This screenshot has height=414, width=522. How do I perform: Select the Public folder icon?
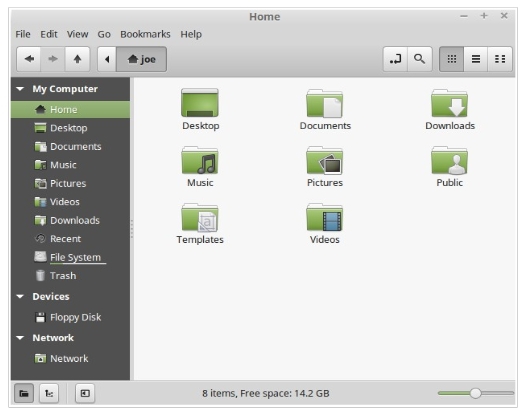(449, 160)
